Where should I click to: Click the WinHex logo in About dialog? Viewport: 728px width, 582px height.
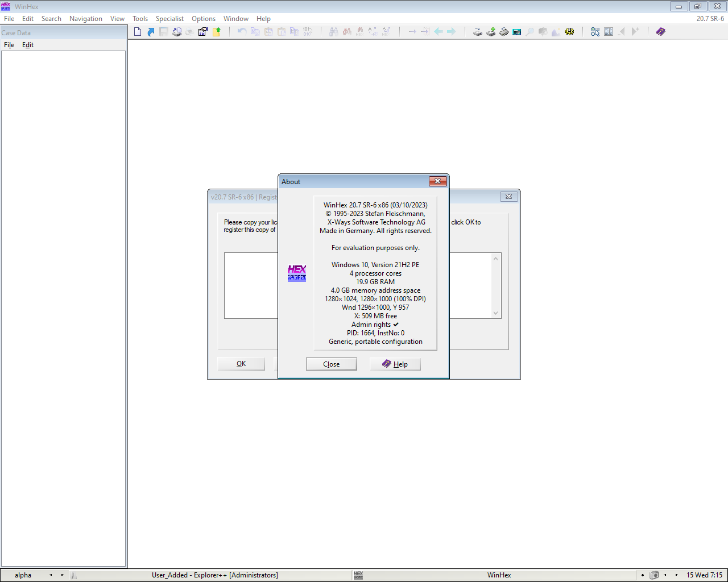(x=297, y=273)
